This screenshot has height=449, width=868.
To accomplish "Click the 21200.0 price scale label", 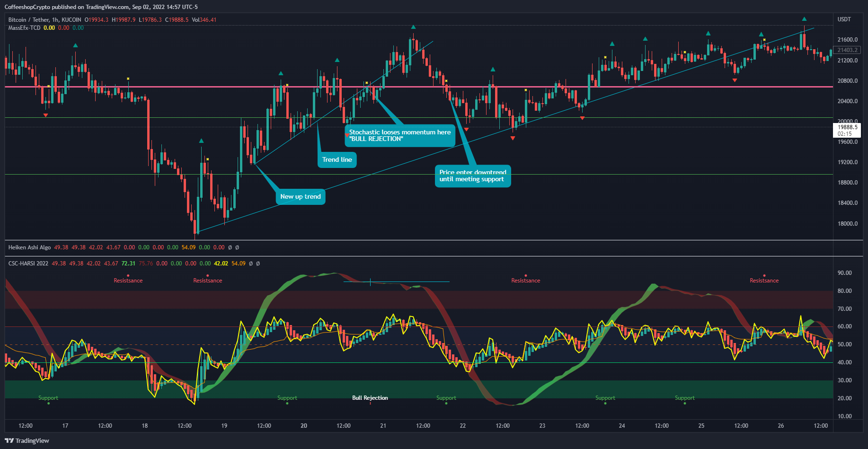I will coord(848,61).
